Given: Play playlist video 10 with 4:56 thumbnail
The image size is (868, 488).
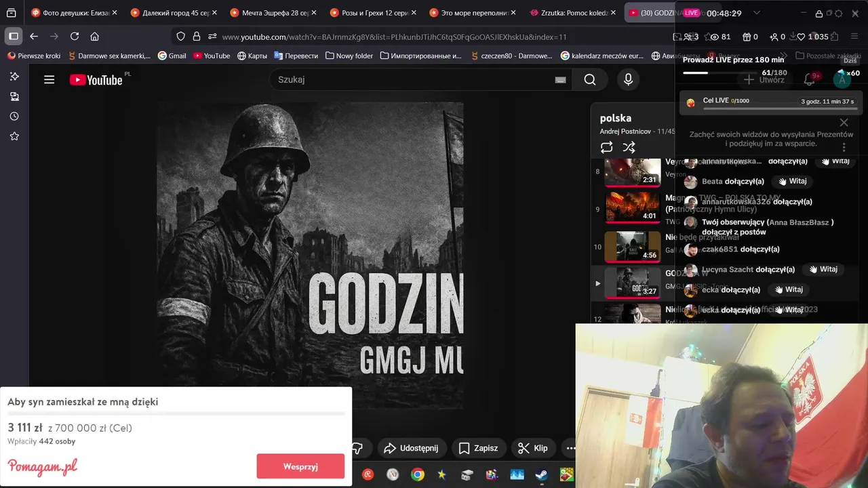Looking at the screenshot, I should pos(632,247).
